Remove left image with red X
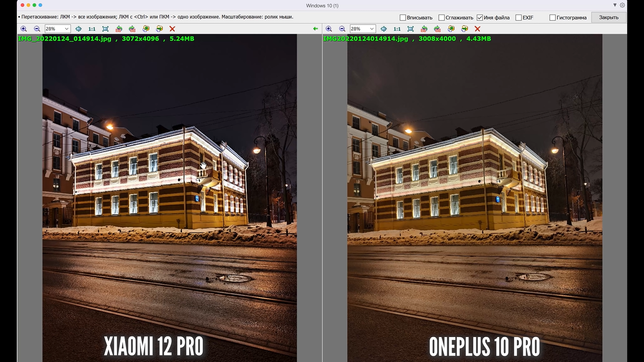 point(172,29)
